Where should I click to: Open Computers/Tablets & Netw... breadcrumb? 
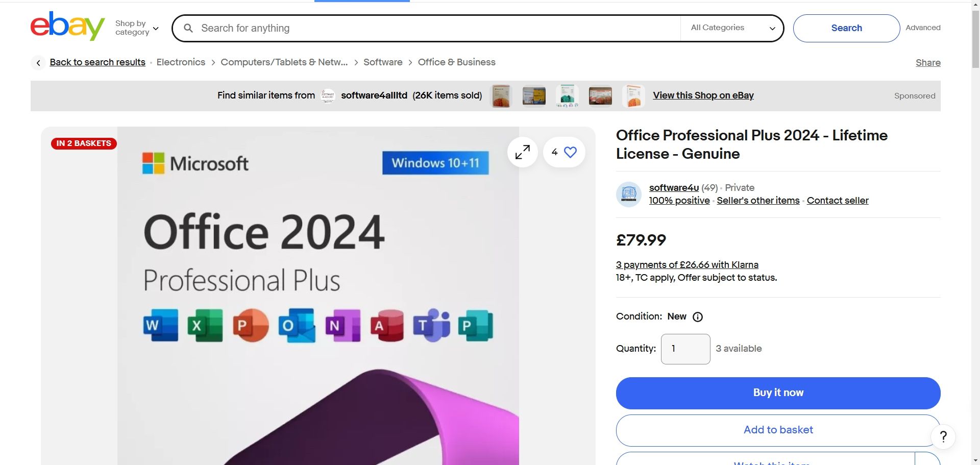tap(284, 62)
